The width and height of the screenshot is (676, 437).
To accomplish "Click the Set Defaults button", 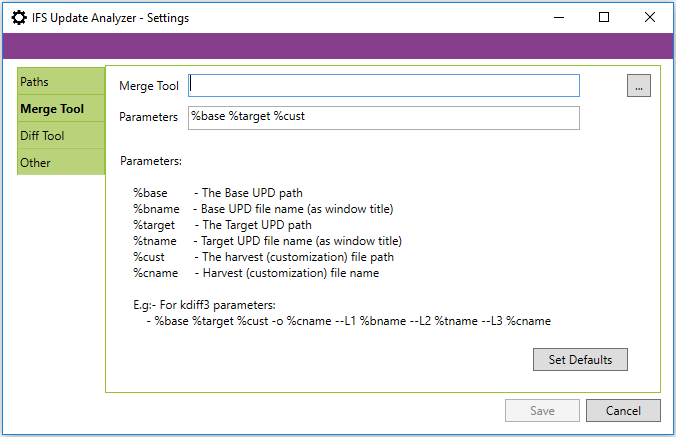I will [580, 359].
